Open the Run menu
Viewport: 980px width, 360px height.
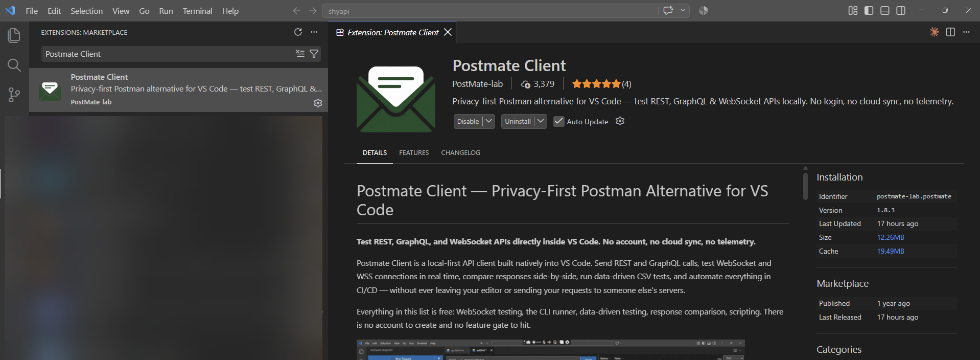(x=166, y=11)
